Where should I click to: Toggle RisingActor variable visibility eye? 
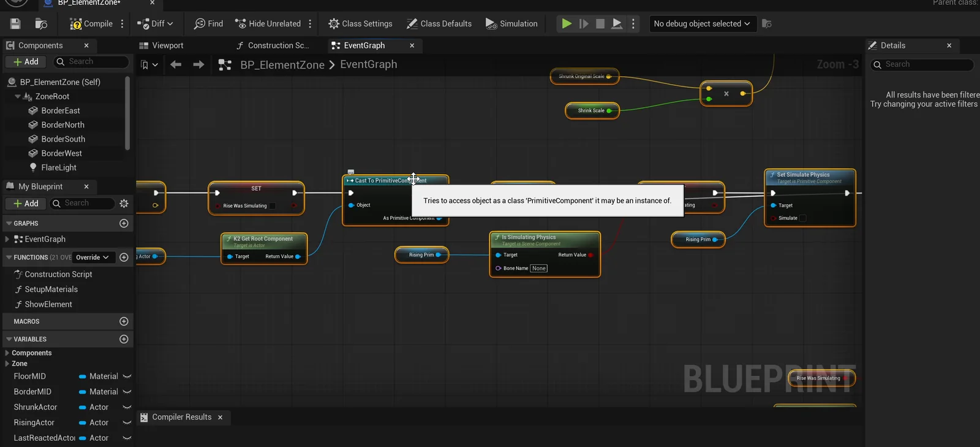[x=127, y=422]
